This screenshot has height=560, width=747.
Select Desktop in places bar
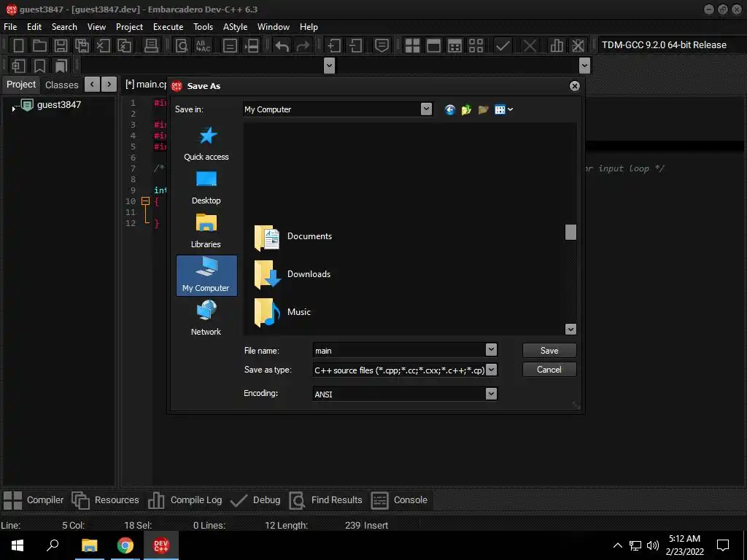point(206,187)
